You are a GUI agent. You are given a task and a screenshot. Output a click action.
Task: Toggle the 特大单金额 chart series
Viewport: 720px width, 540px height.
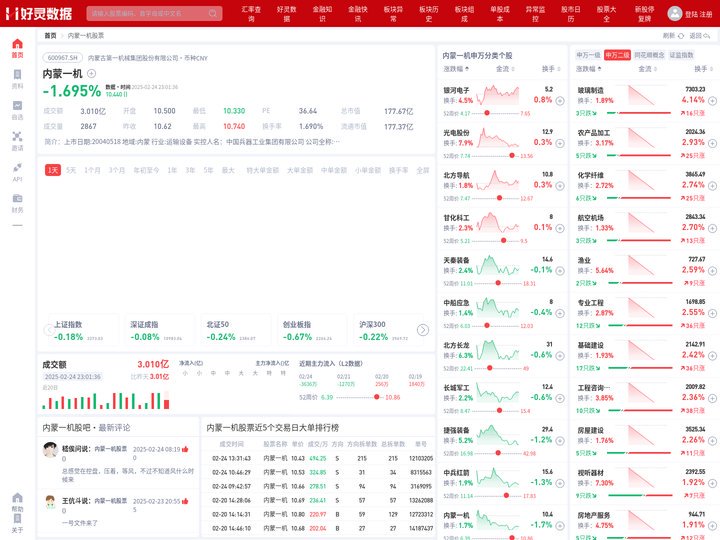click(262, 170)
